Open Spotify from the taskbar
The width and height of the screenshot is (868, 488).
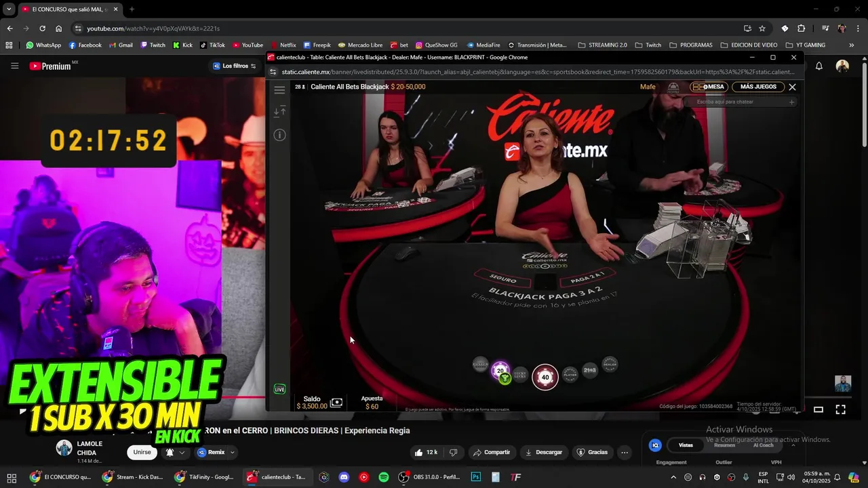tap(384, 477)
